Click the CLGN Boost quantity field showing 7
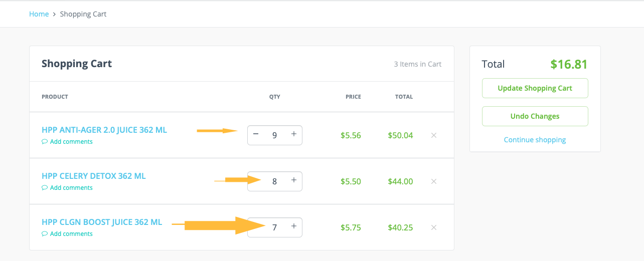Screen dimensions: 644x261 [274, 227]
